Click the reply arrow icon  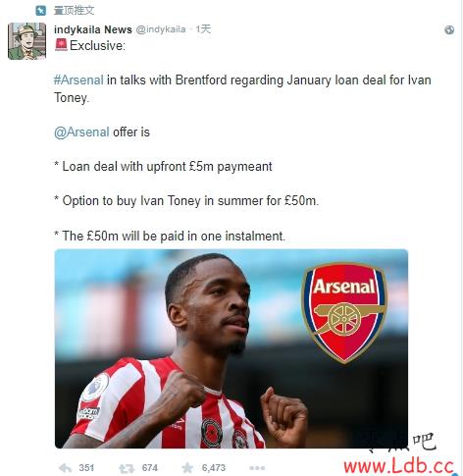(65, 468)
